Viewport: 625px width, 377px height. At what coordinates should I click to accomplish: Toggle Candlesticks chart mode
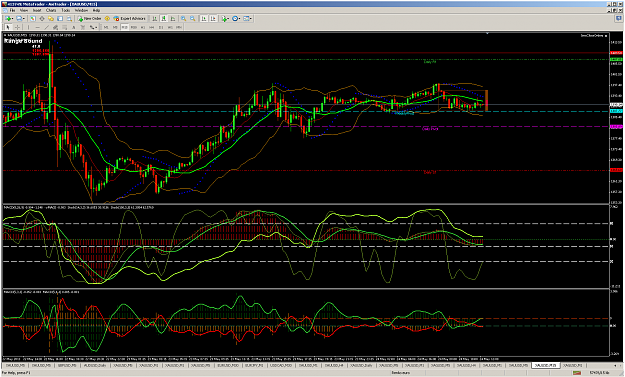pos(163,19)
